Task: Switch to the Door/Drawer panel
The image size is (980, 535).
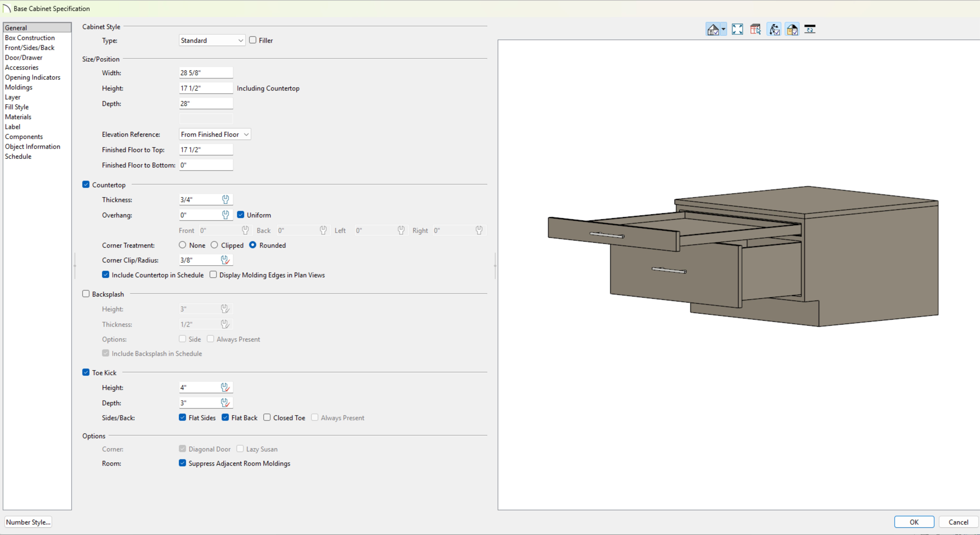Action: (x=24, y=57)
